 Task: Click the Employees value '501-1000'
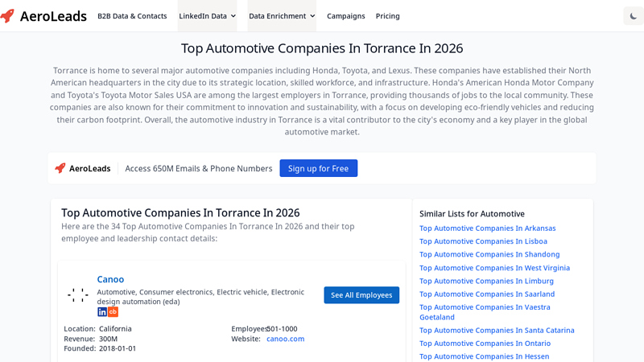point(283,329)
